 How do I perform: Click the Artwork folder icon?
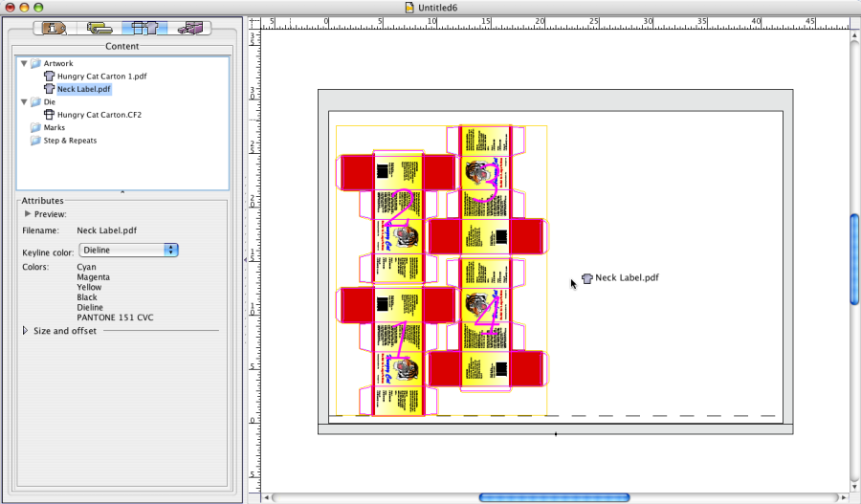click(x=35, y=64)
